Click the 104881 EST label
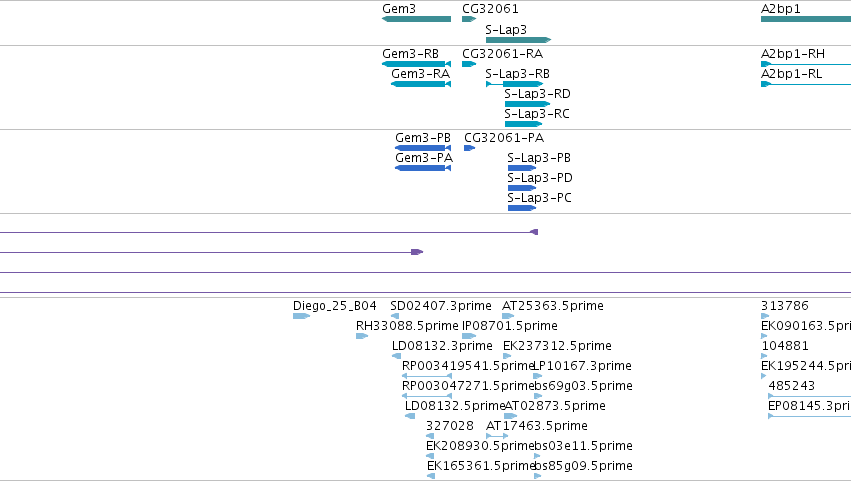The image size is (851, 481). pos(785,346)
